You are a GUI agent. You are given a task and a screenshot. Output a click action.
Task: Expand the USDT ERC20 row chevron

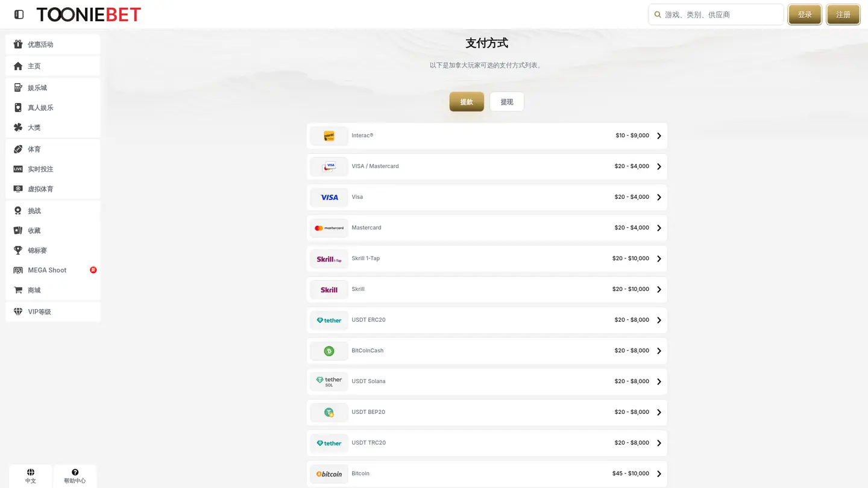click(x=659, y=321)
